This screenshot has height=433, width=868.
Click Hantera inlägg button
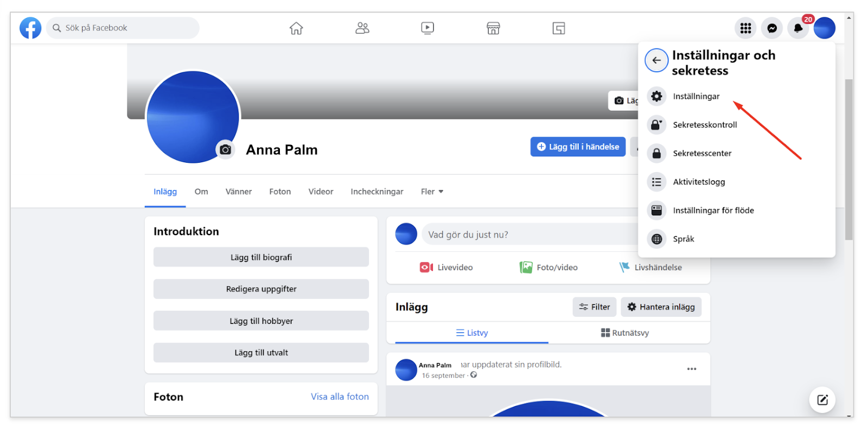click(x=661, y=307)
